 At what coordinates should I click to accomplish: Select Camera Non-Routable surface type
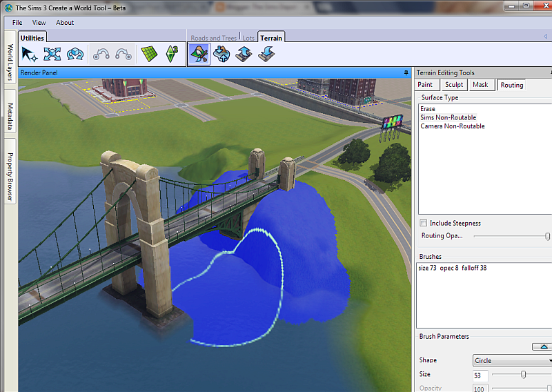[x=453, y=126]
